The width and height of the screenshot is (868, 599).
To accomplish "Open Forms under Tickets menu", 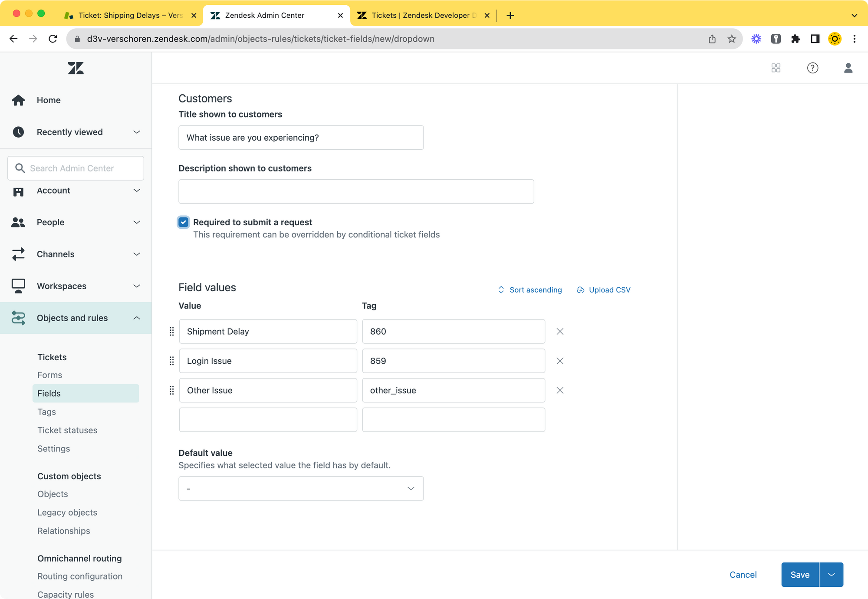I will [x=49, y=375].
